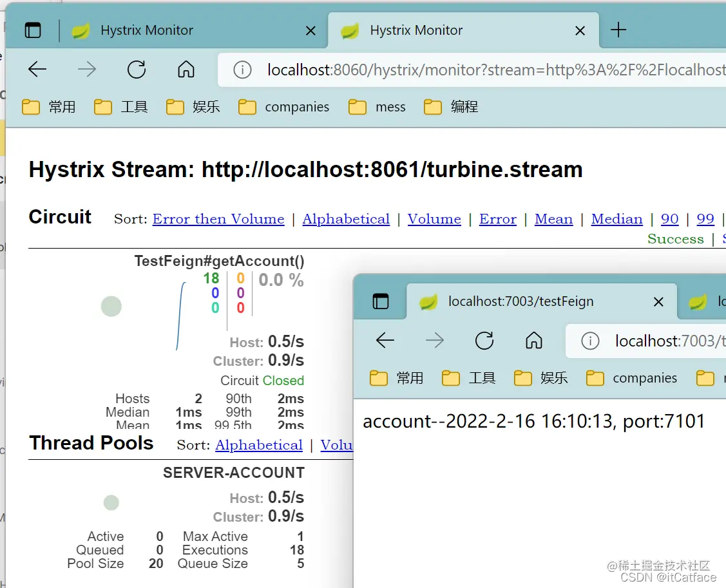Go to the home page in the Hystrix window
This screenshot has height=588, width=726.
click(186, 70)
